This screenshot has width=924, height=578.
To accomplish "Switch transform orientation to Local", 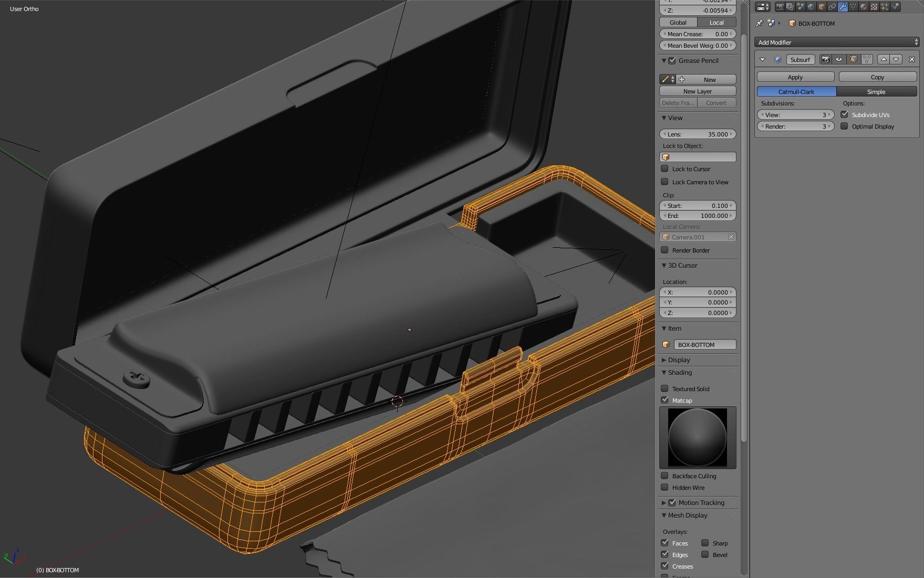I will pyautogui.click(x=717, y=22).
